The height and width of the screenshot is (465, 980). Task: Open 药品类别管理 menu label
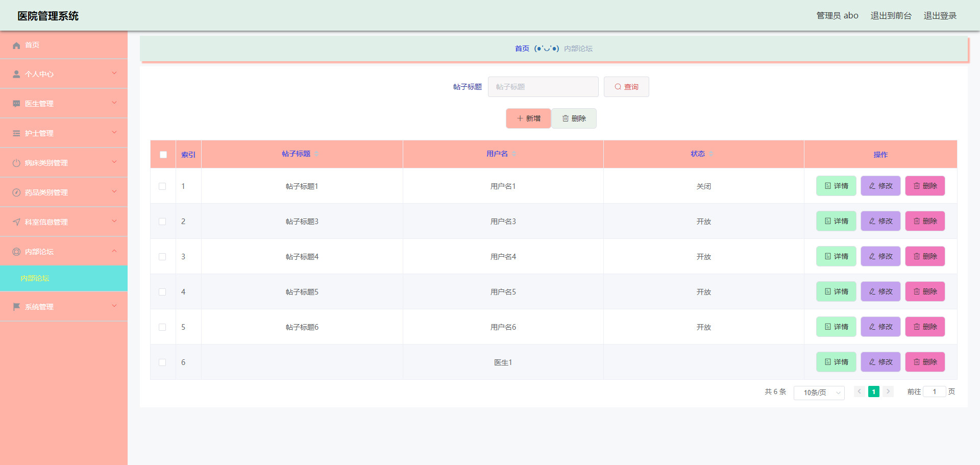pyautogui.click(x=46, y=192)
